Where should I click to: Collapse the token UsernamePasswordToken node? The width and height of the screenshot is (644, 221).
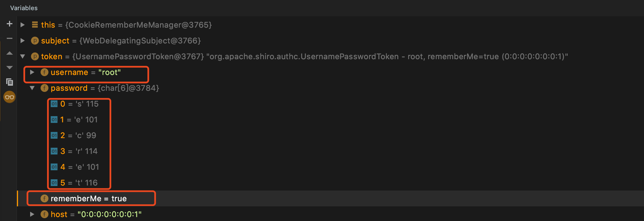(23, 56)
